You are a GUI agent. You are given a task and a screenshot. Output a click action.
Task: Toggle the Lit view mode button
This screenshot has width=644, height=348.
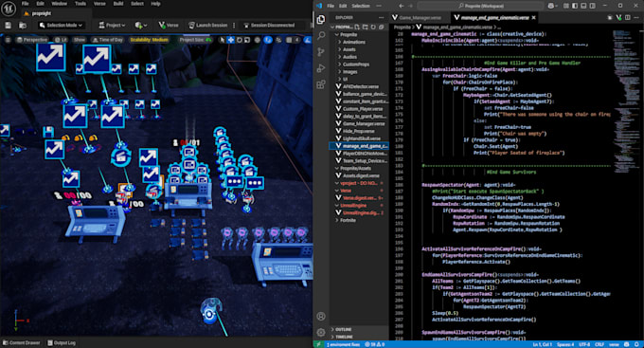61,40
